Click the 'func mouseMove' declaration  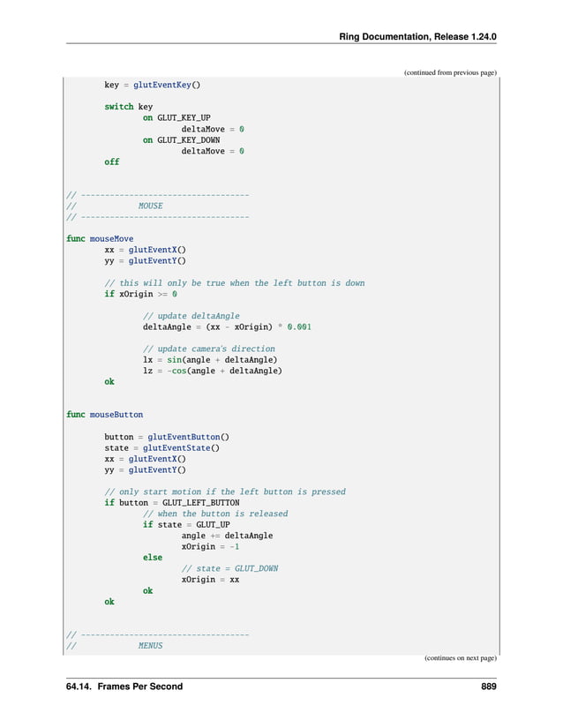[x=100, y=238]
